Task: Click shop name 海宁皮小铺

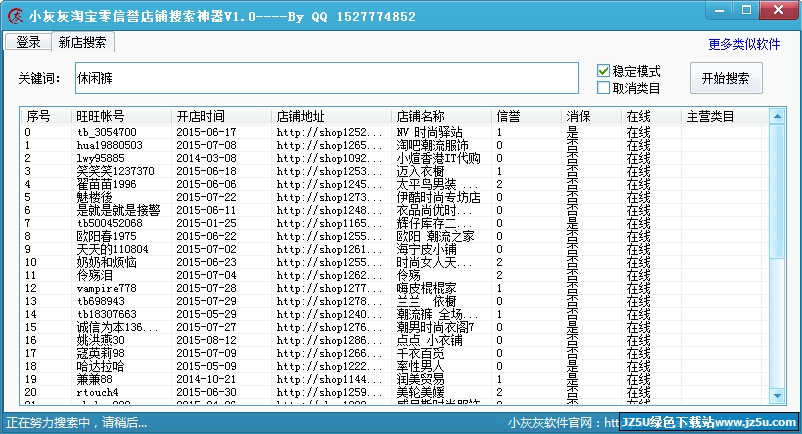Action: coord(426,249)
